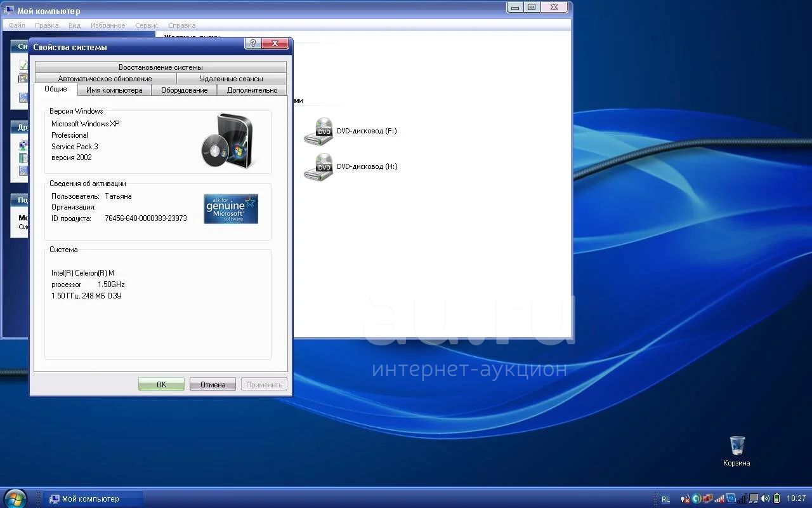Viewport: 812px width, 508px height.
Task: Select the Recycle Bin desktop icon
Action: point(737,445)
